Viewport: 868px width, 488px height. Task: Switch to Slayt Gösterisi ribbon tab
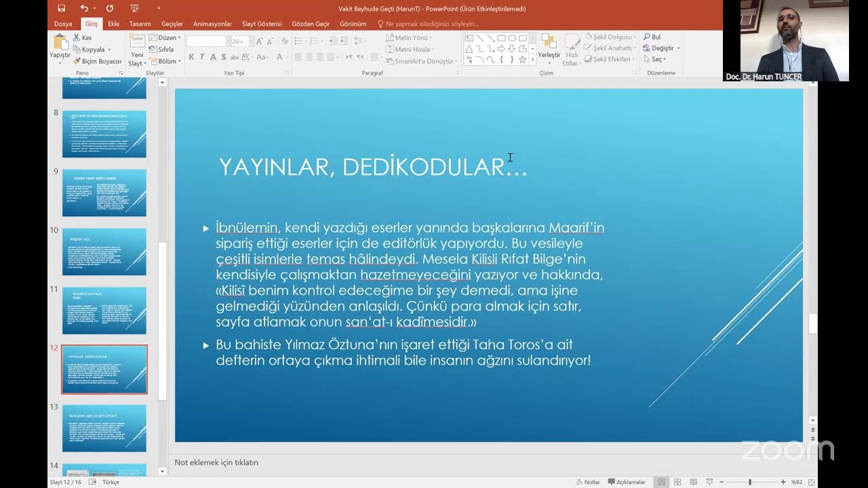point(262,24)
